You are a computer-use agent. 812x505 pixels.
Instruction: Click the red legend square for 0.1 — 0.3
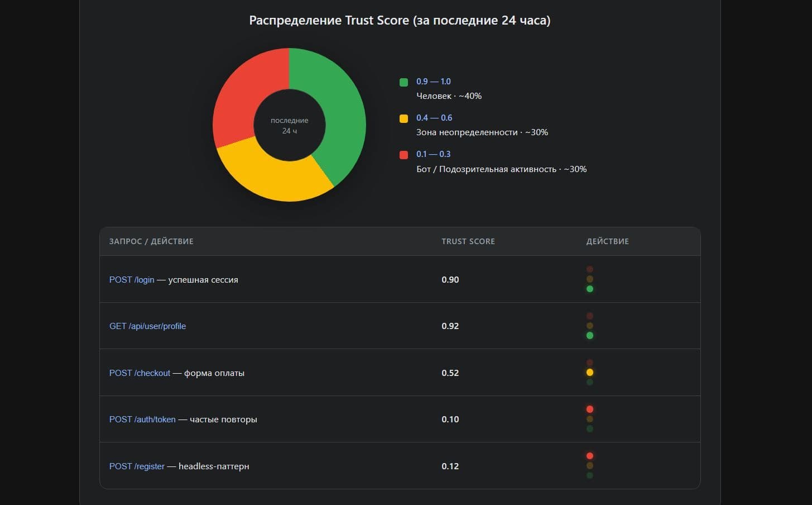click(403, 155)
